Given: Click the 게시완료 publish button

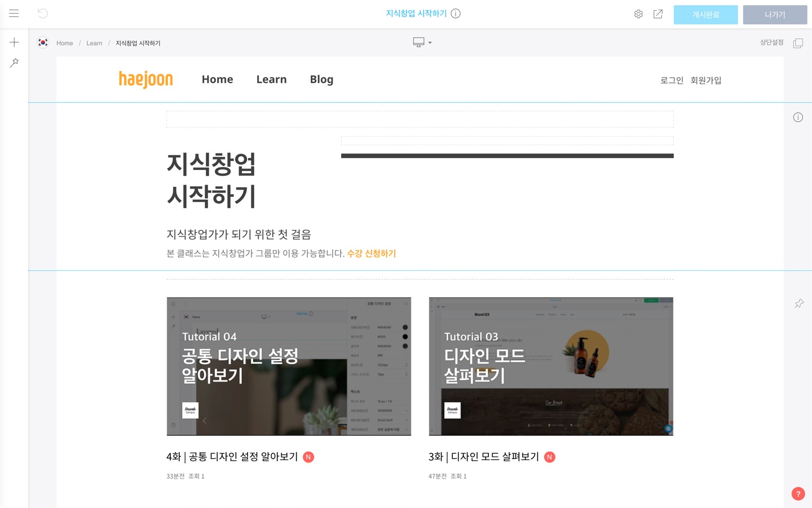Looking at the screenshot, I should click(x=705, y=15).
